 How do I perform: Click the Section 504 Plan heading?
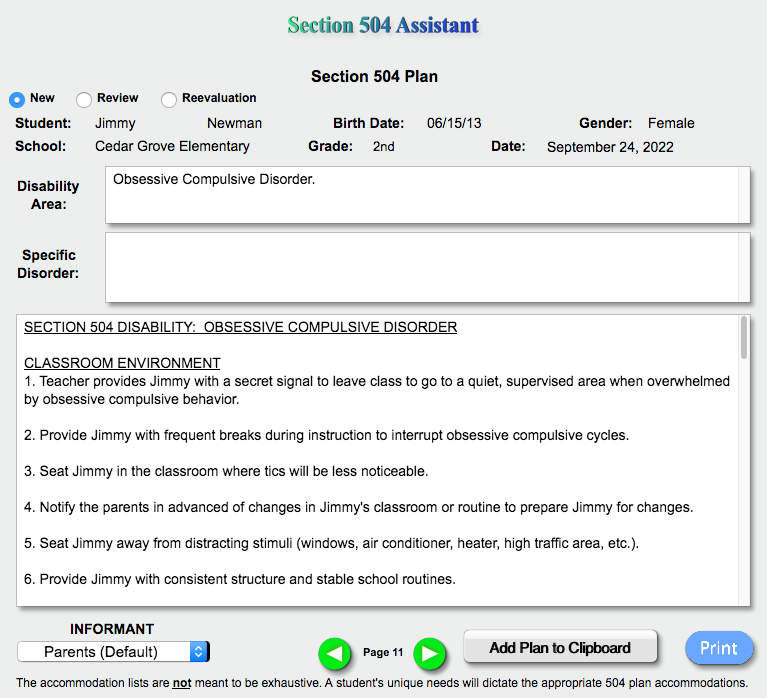click(374, 76)
